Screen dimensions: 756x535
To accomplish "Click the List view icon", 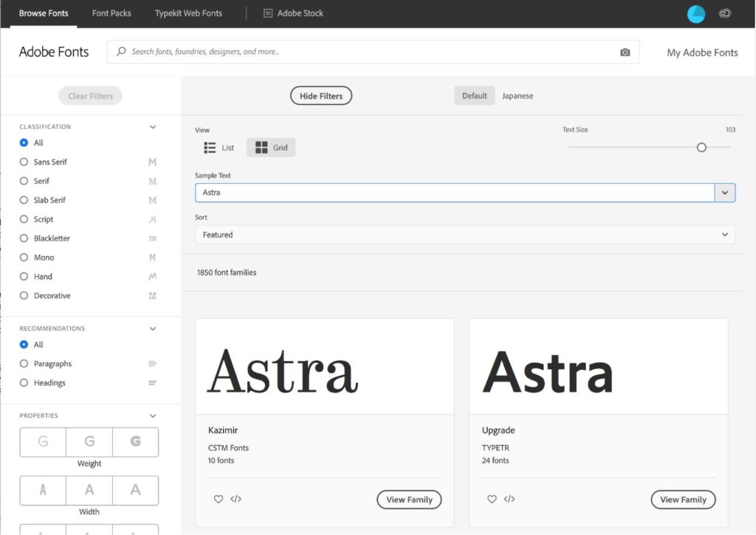I will pos(210,148).
